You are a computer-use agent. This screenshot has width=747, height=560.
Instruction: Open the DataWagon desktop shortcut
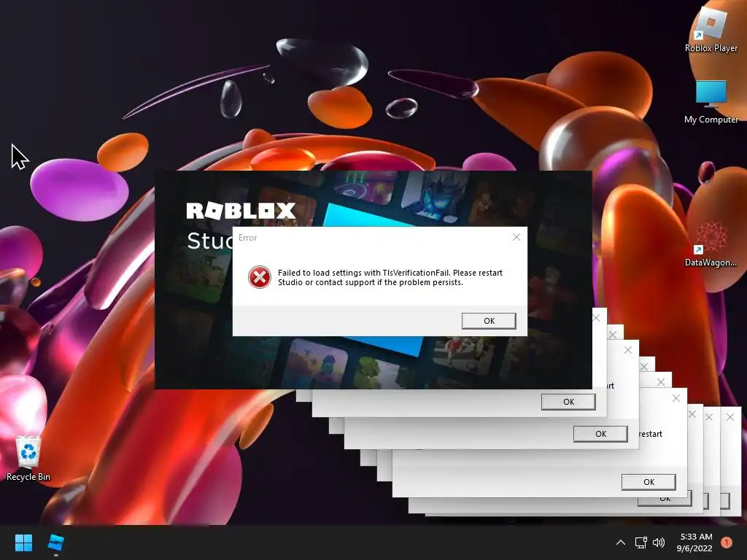(711, 243)
